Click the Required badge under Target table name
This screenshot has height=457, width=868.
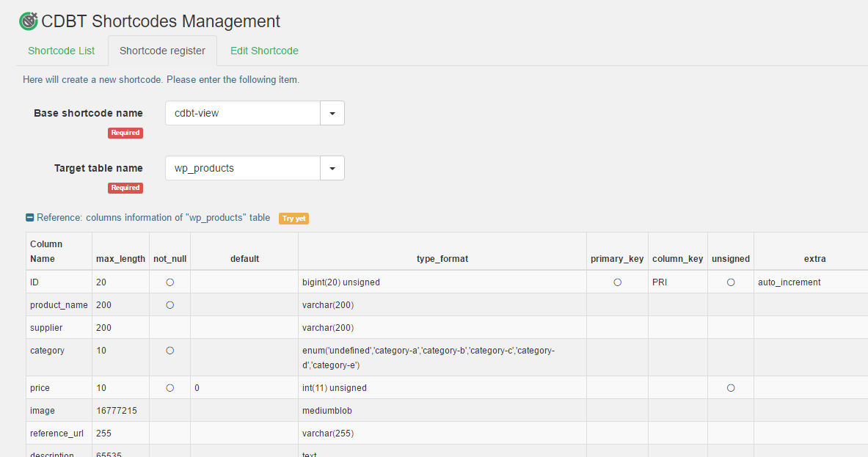125,188
